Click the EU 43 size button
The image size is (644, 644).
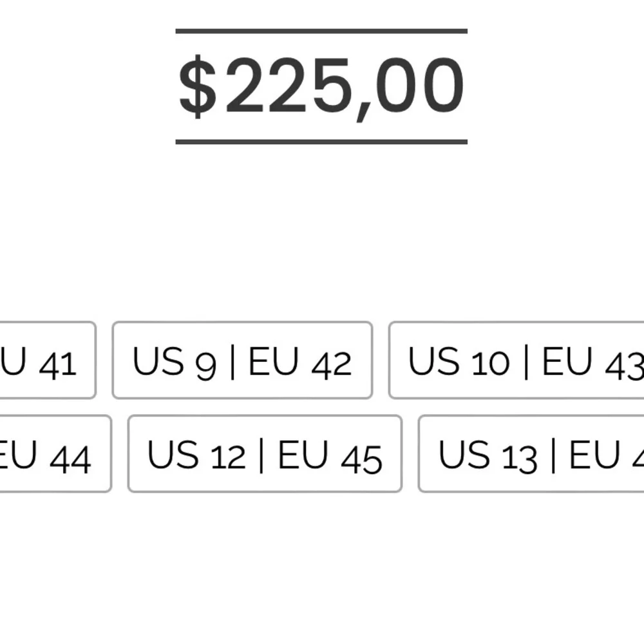(x=516, y=360)
